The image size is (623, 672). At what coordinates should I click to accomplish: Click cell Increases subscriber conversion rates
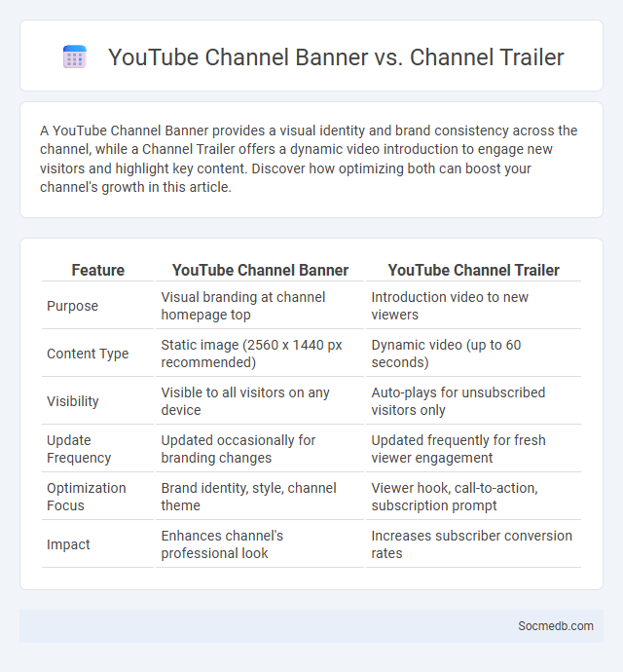pyautogui.click(x=473, y=544)
